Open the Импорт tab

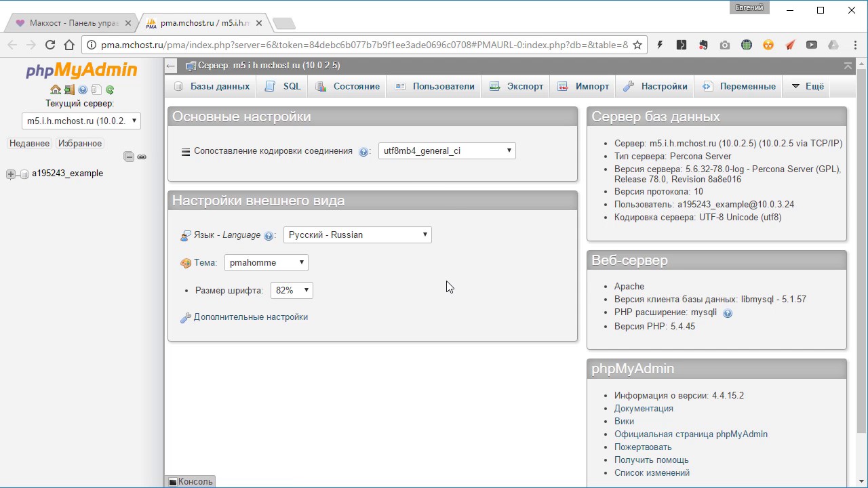[x=584, y=86]
